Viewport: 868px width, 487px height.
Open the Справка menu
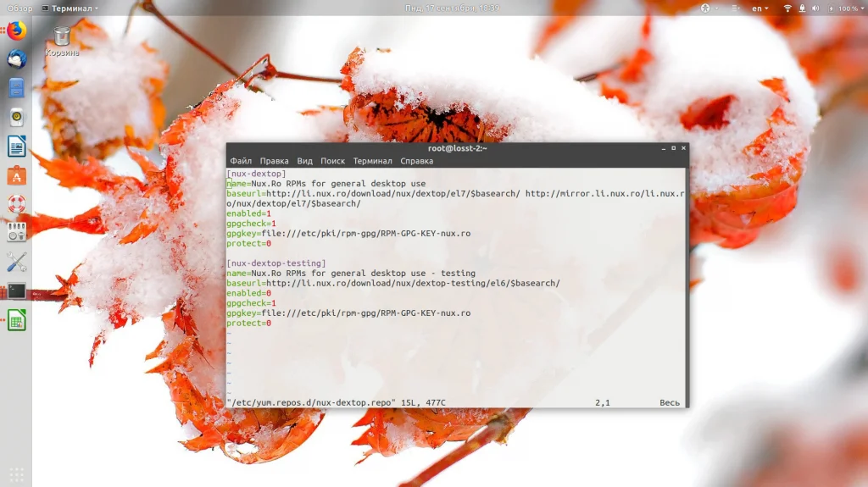click(x=417, y=161)
